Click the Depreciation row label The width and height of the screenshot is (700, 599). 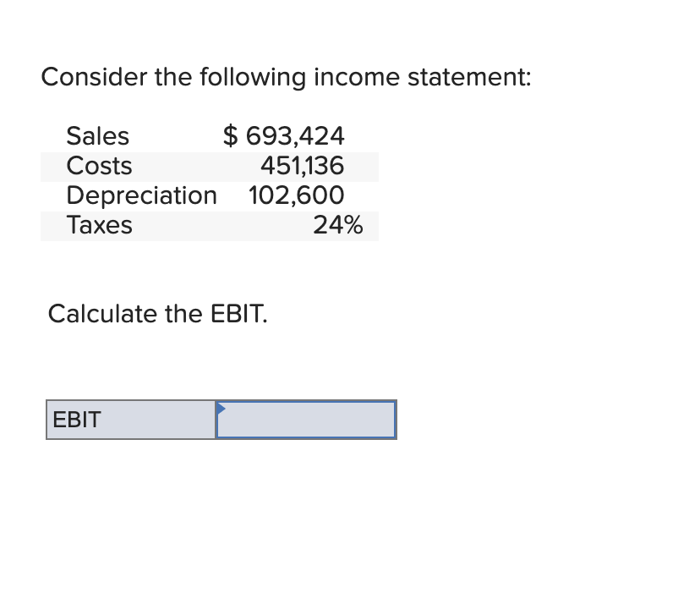pyautogui.click(x=141, y=195)
